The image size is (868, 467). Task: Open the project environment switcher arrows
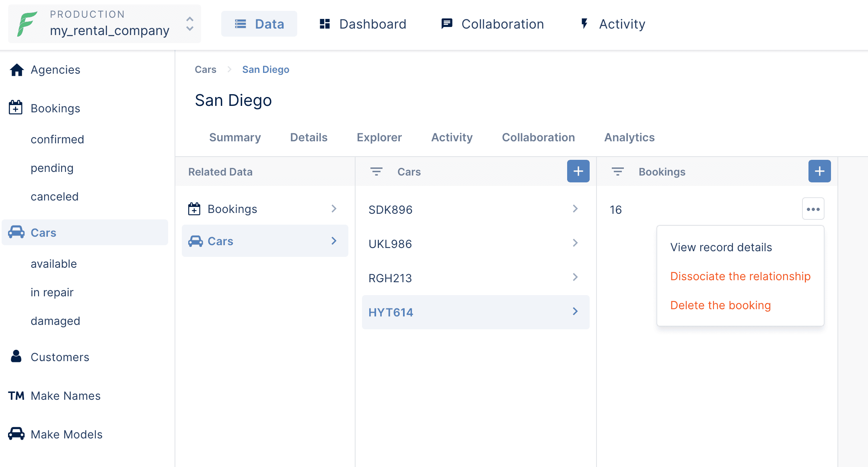click(x=190, y=24)
